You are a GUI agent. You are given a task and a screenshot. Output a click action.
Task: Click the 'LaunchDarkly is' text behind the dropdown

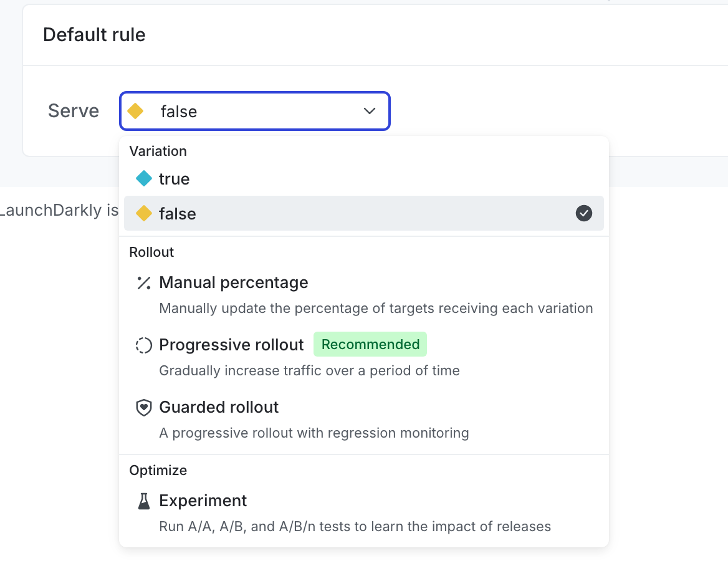(59, 210)
